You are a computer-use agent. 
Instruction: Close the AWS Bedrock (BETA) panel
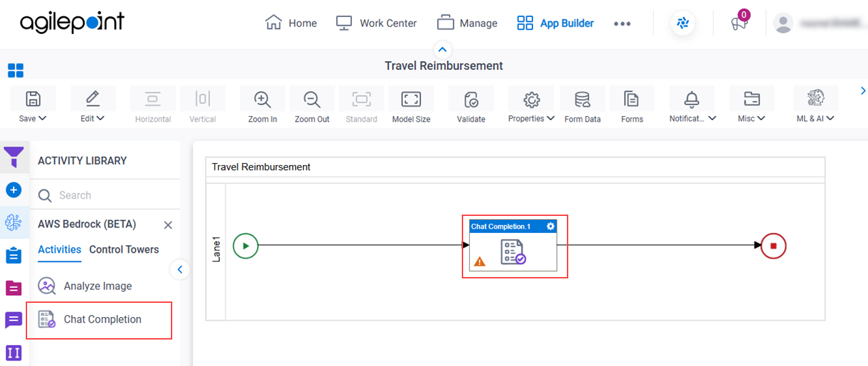[168, 225]
